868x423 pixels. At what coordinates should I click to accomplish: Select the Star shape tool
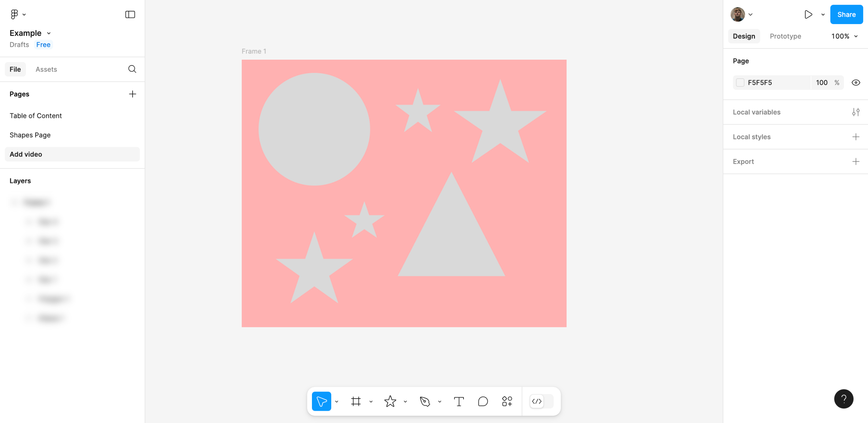(390, 401)
